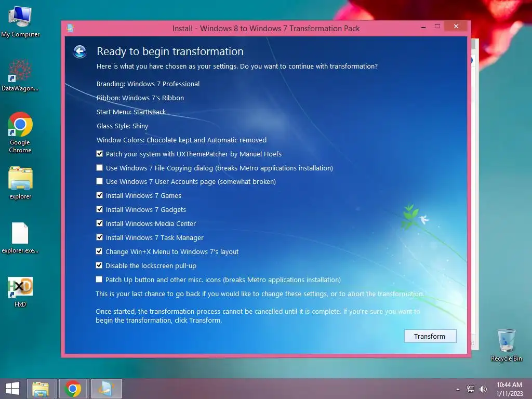The width and height of the screenshot is (532, 399).
Task: Click the Glass Style: Shiny text
Action: pos(122,126)
